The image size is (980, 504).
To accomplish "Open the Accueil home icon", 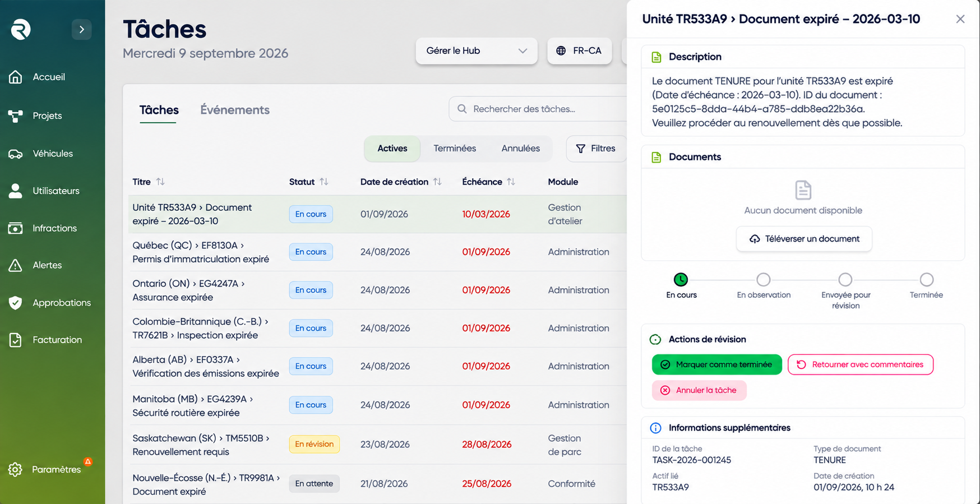I will pos(16,77).
